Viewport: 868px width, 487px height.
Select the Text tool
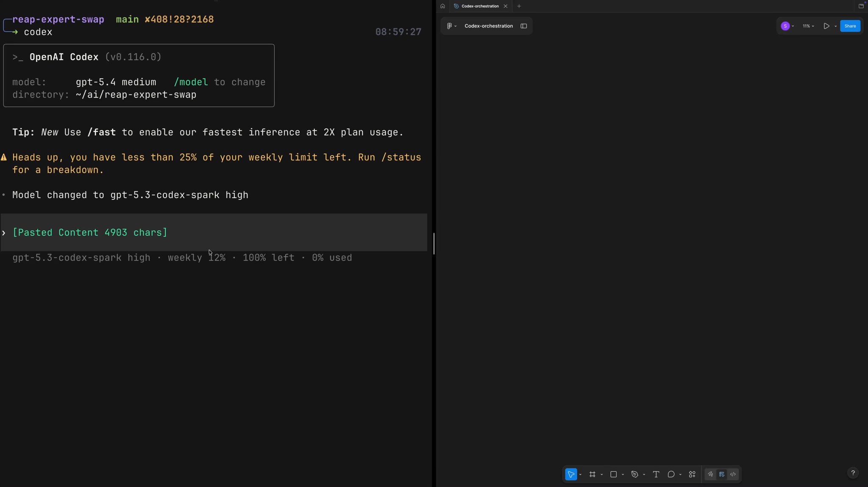656,474
